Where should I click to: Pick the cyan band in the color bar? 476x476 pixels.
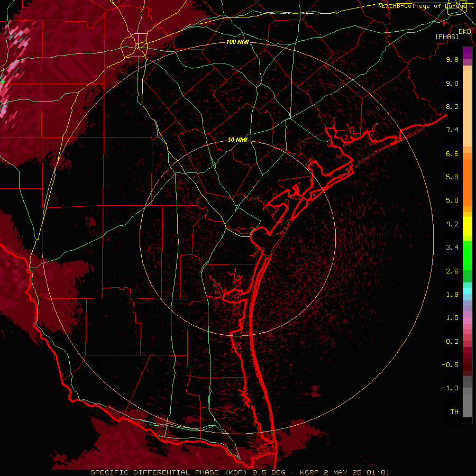[x=467, y=291]
